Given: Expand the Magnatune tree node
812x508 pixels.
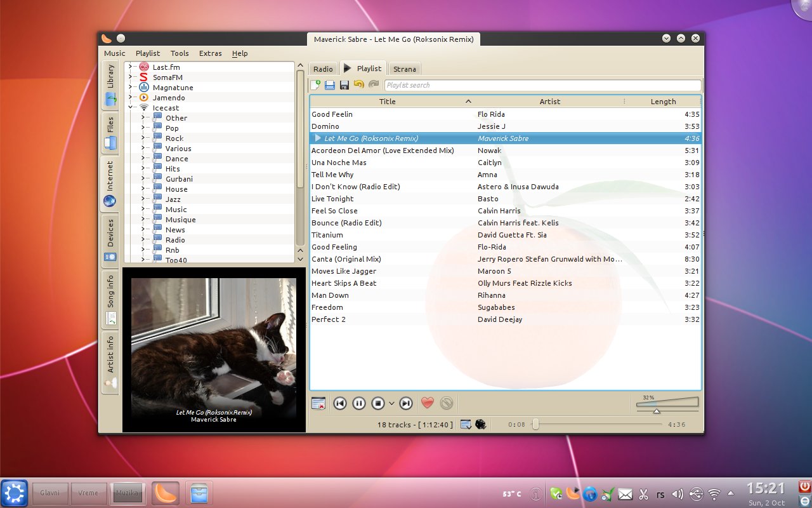Looking at the screenshot, I should coord(130,87).
